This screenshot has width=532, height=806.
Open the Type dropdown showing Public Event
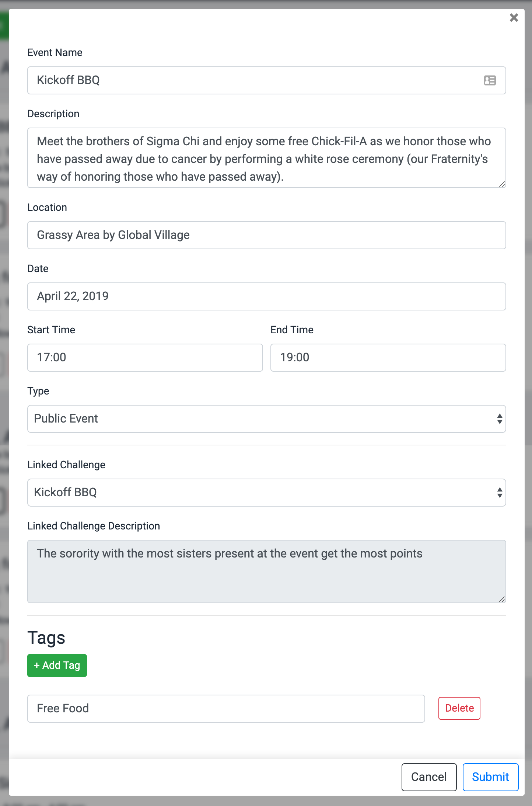click(258, 418)
